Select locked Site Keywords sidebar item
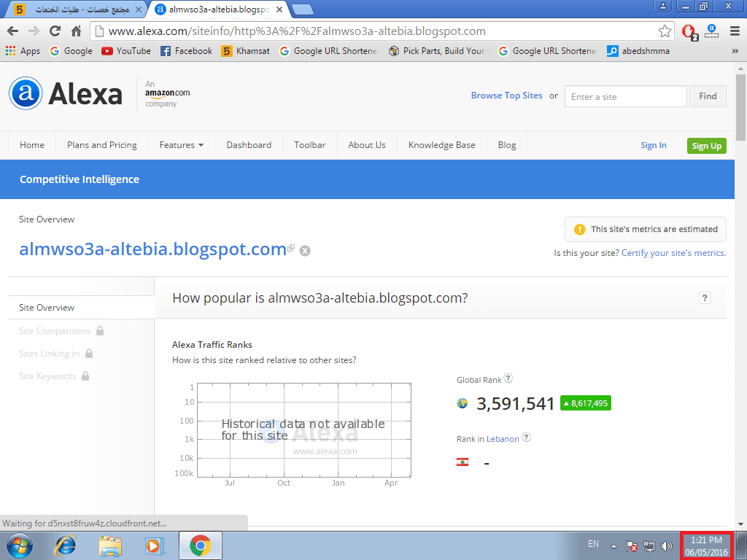747x560 pixels. [54, 376]
